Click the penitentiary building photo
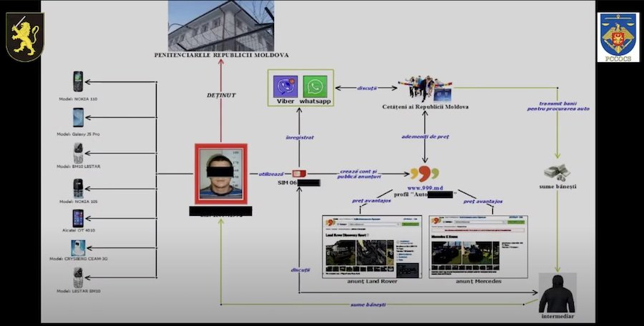The height and width of the screenshot is (326, 644). pyautogui.click(x=220, y=25)
